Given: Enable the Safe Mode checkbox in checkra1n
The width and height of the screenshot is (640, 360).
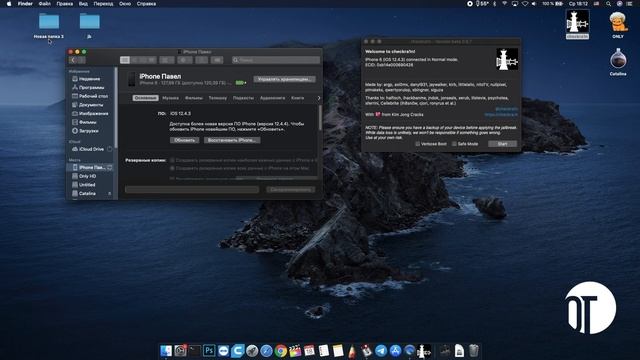Looking at the screenshot, I should (x=454, y=144).
